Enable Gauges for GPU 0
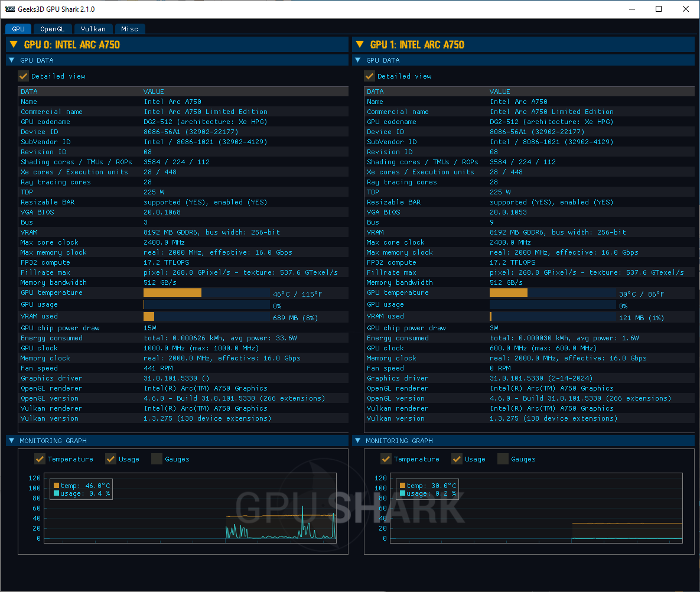This screenshot has width=700, height=592. (157, 459)
